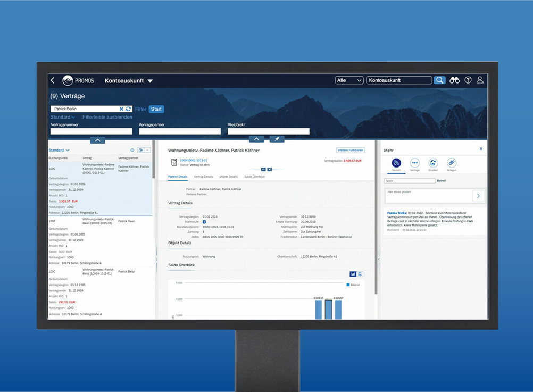Open the Notizen icon in Mehr panel
This screenshot has width=533, height=392.
tap(396, 163)
